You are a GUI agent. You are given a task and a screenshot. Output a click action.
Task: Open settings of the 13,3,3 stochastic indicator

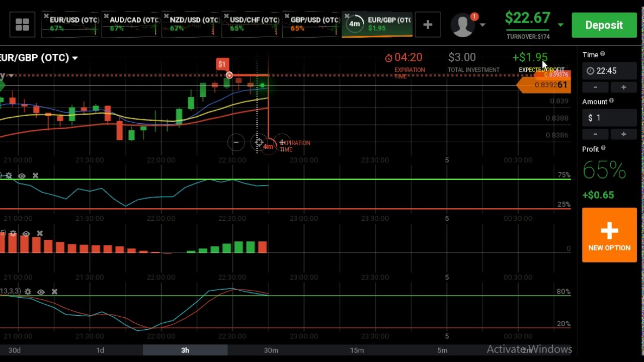[x=28, y=292]
